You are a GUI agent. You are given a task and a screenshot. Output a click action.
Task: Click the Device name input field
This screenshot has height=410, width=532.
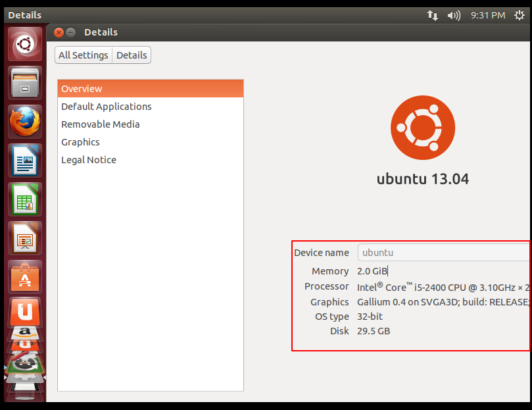443,253
